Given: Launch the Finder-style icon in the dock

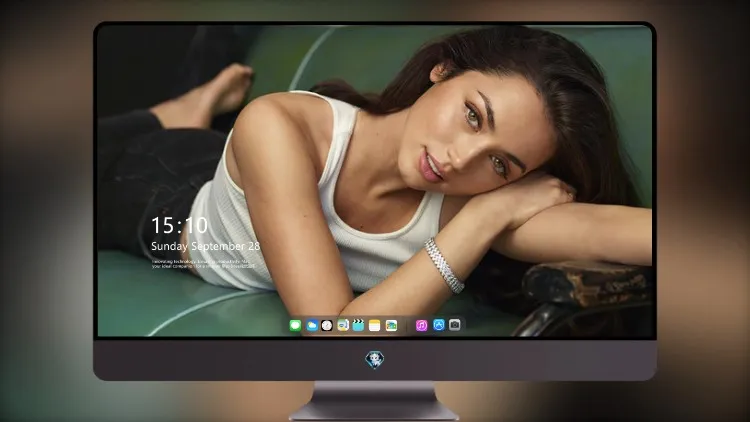Looking at the screenshot, I should [x=343, y=325].
